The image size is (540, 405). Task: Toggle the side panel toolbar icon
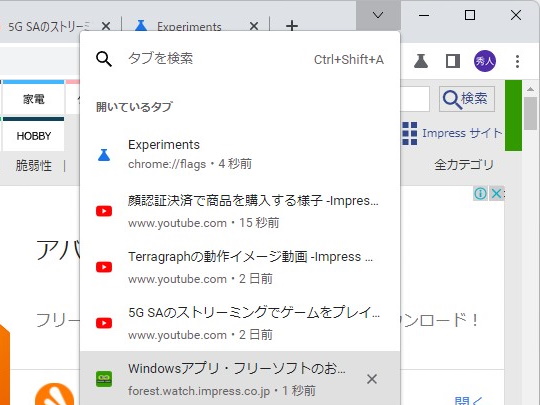click(453, 61)
